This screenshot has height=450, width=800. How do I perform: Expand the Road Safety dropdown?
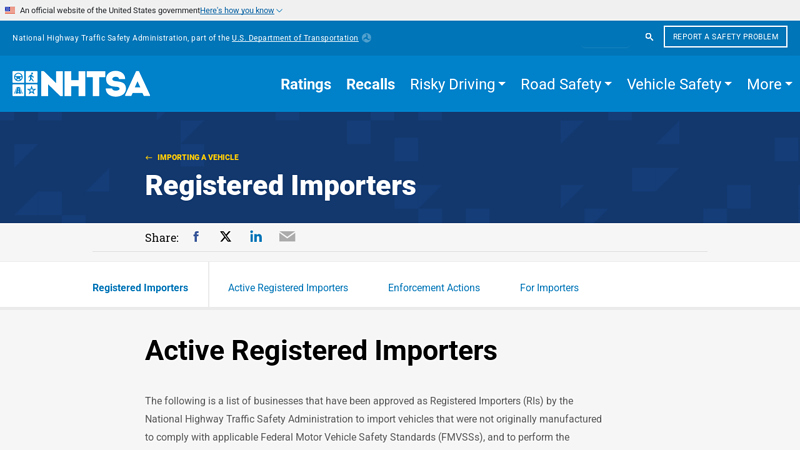(566, 84)
